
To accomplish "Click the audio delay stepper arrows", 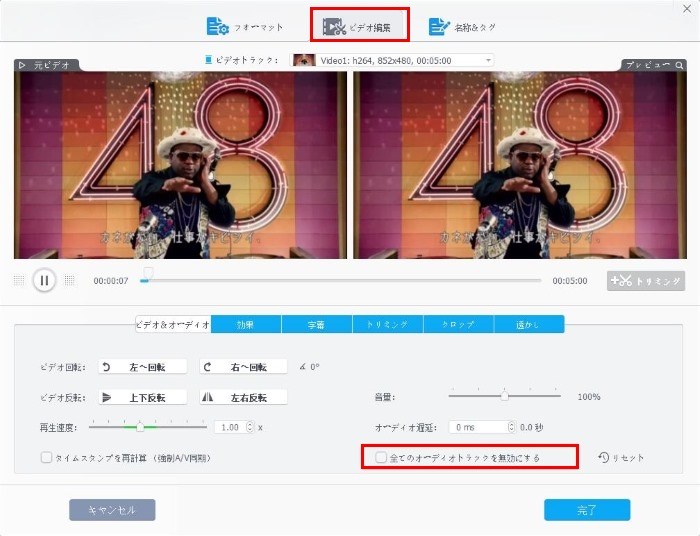I will tap(511, 427).
